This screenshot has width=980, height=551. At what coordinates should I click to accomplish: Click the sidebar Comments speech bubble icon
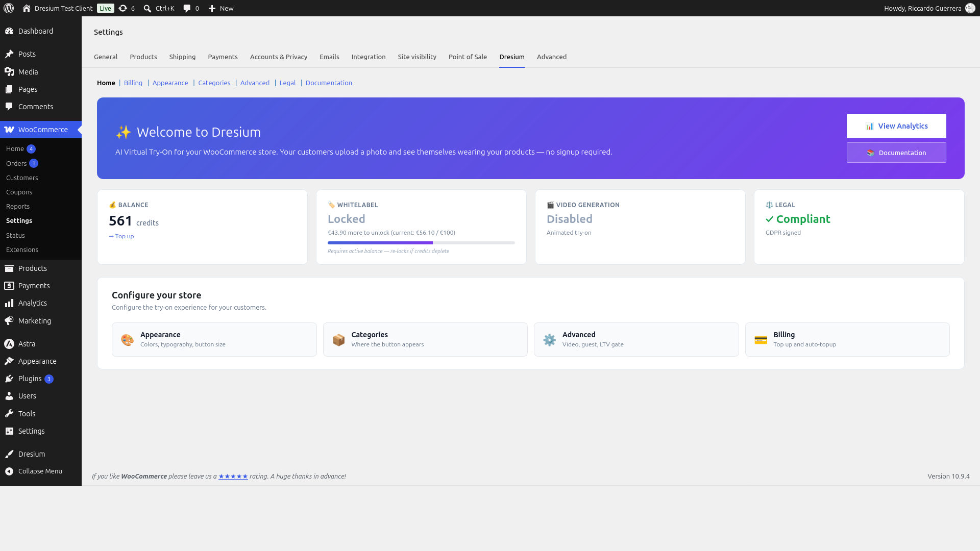pyautogui.click(x=9, y=107)
